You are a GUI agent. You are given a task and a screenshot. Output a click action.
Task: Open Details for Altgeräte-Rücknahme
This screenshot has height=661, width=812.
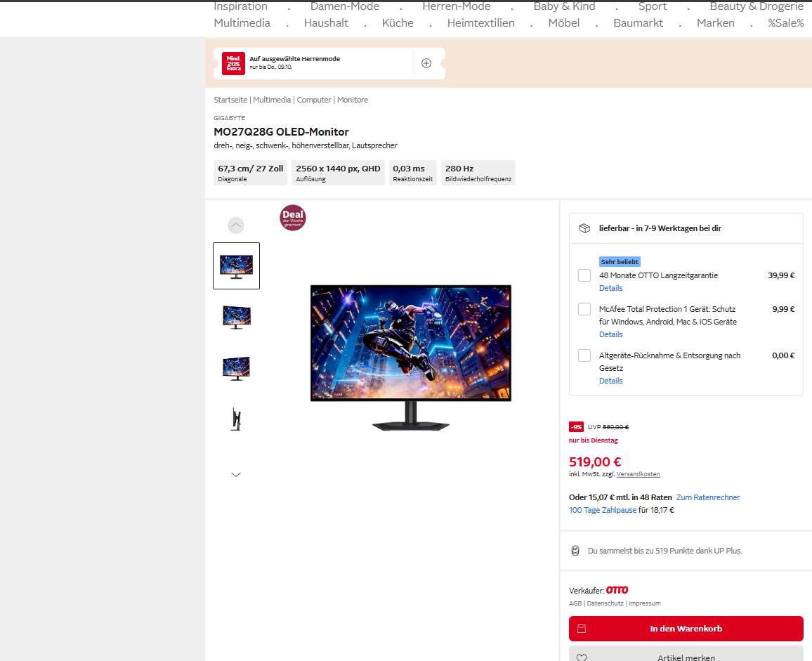tap(610, 381)
